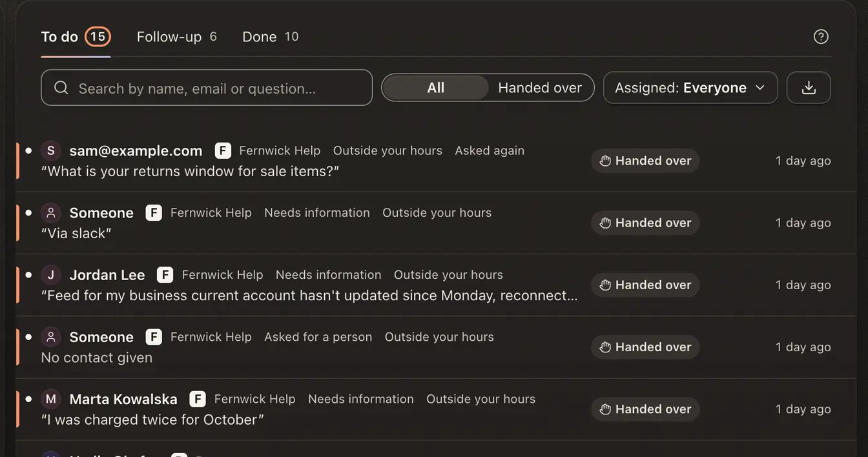868x457 pixels.
Task: Click the person avatar beside "Via slack" sender
Action: pos(51,212)
